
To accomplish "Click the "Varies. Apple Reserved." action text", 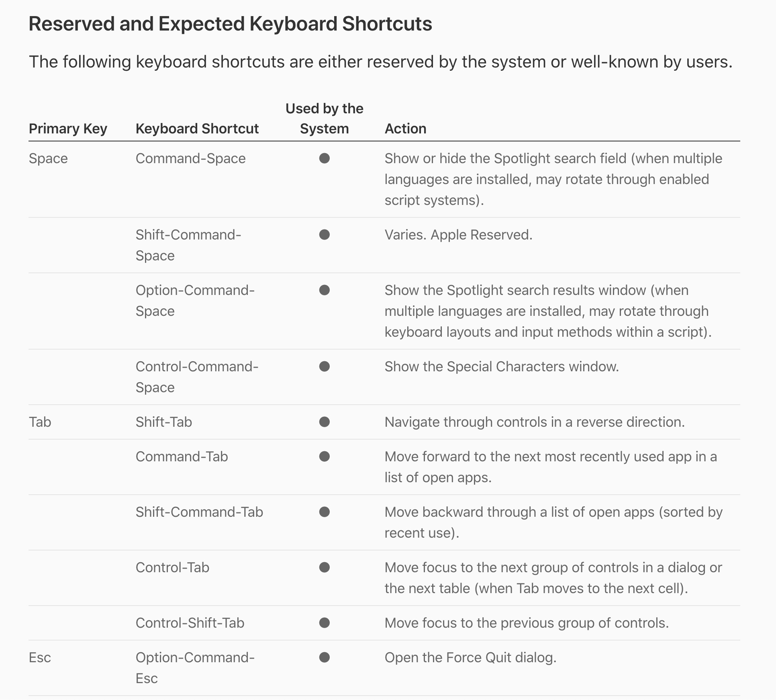I will [x=458, y=235].
